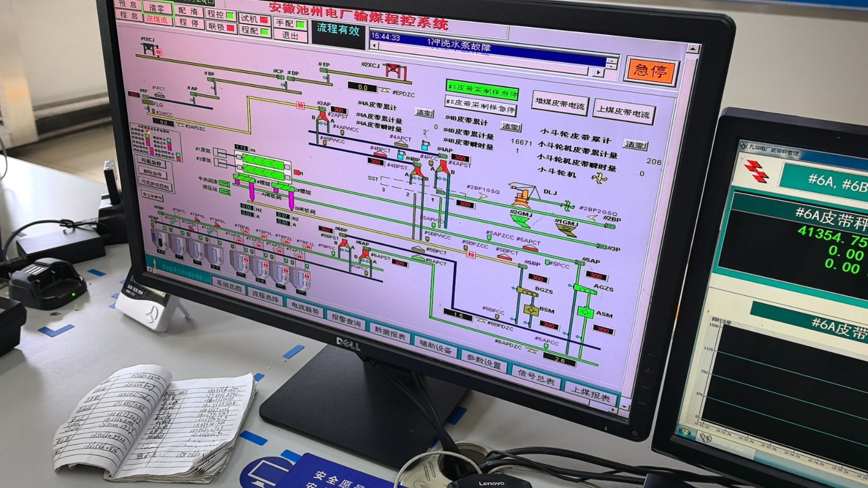Select the green ASM crusher icon
The width and height of the screenshot is (868, 488).
pyautogui.click(x=585, y=312)
